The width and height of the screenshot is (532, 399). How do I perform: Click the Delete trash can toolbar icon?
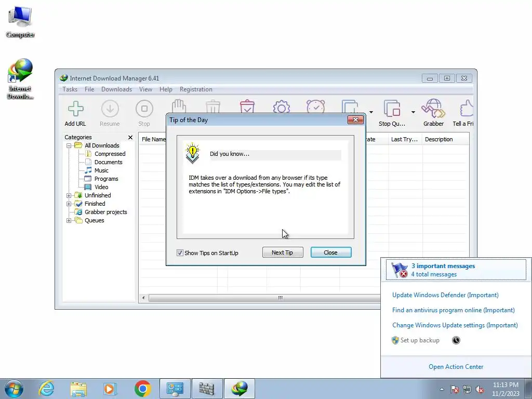(x=213, y=106)
